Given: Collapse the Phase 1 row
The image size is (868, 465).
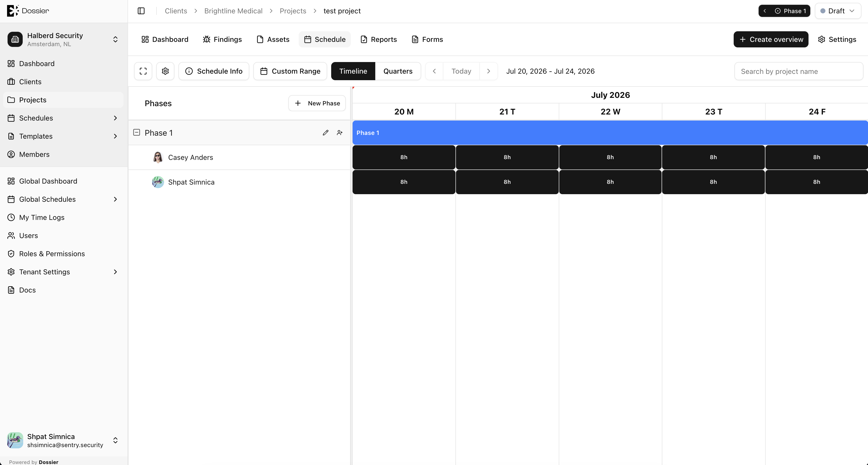Looking at the screenshot, I should tap(136, 133).
